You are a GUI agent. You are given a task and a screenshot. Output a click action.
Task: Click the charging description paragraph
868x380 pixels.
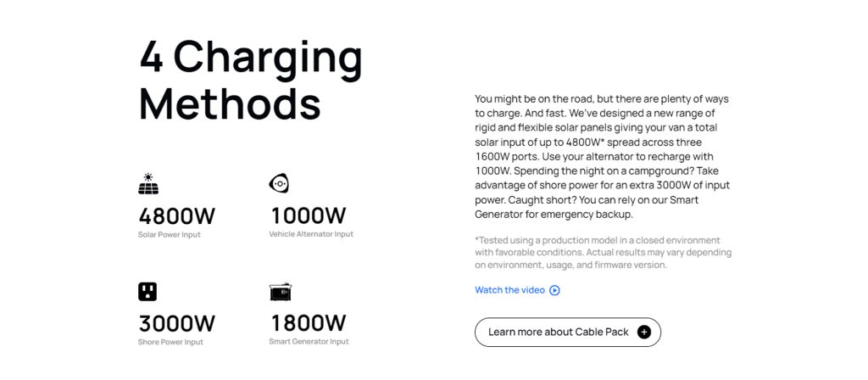pyautogui.click(x=602, y=157)
